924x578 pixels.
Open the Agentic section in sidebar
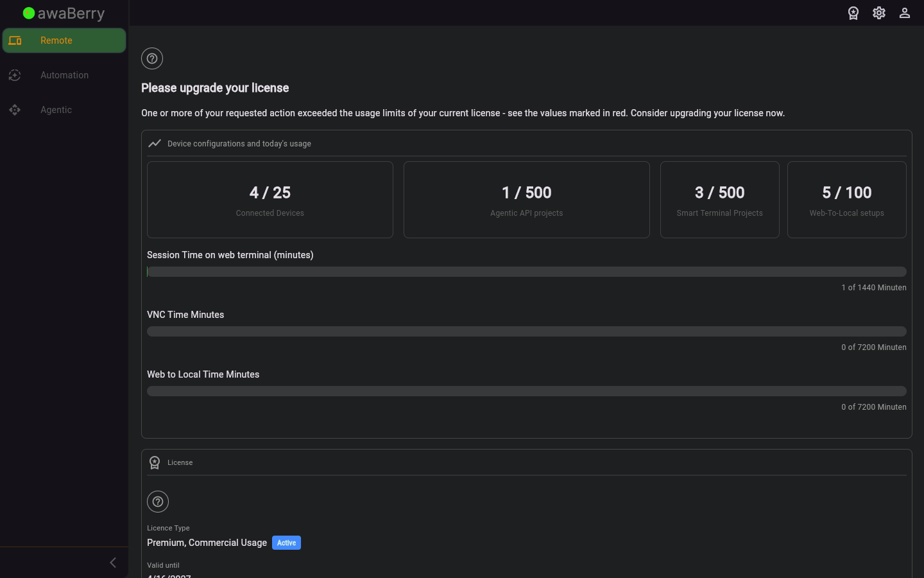(64, 110)
